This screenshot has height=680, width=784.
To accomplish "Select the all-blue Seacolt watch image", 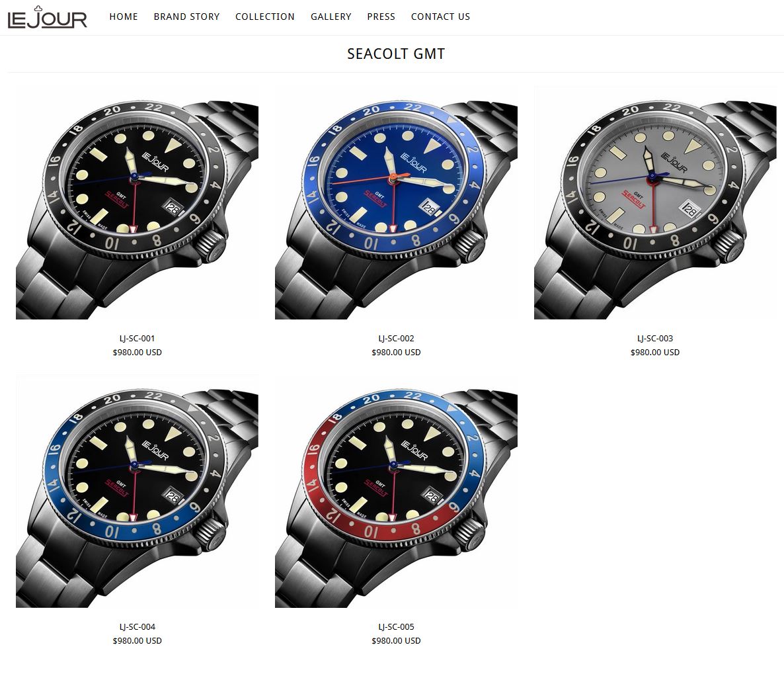I will pyautogui.click(x=396, y=202).
